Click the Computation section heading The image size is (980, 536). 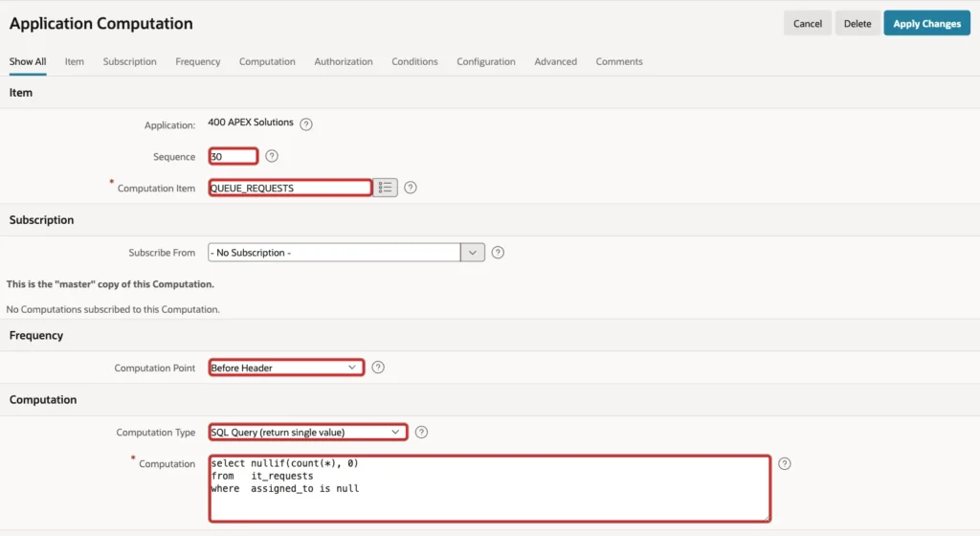click(x=42, y=400)
